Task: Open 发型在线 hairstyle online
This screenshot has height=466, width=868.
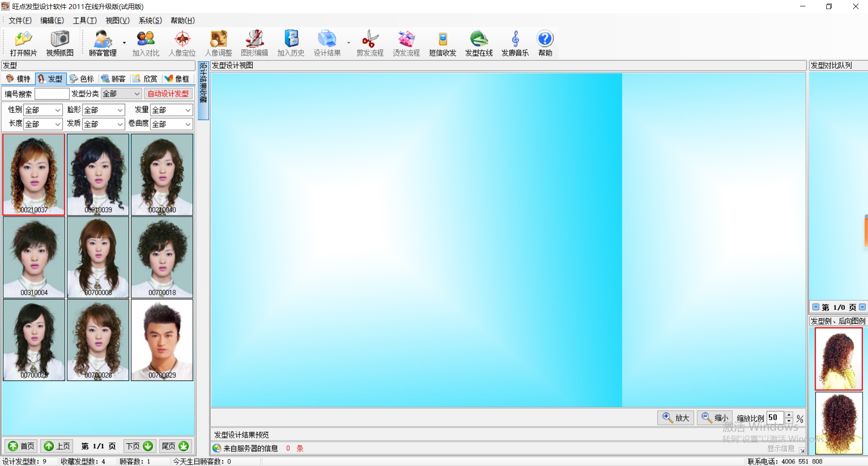Action: click(479, 43)
